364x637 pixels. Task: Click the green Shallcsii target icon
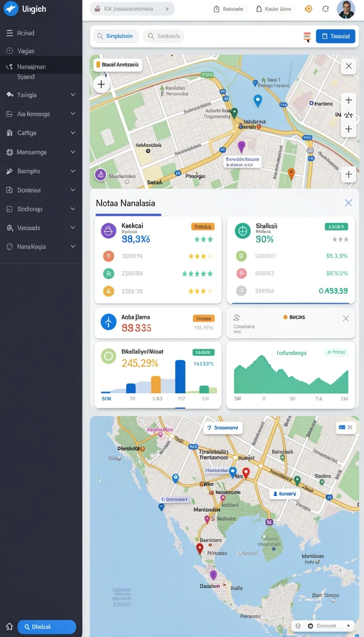pyautogui.click(x=243, y=231)
